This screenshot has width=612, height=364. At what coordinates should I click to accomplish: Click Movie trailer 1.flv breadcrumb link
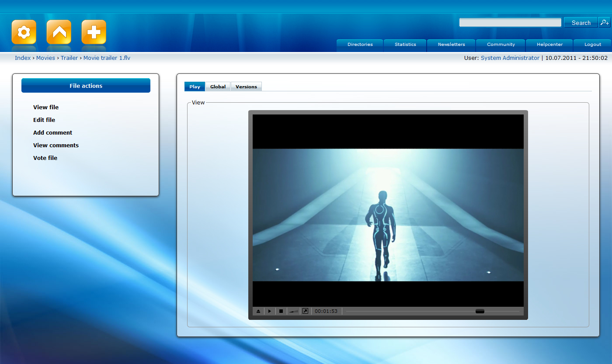click(107, 58)
